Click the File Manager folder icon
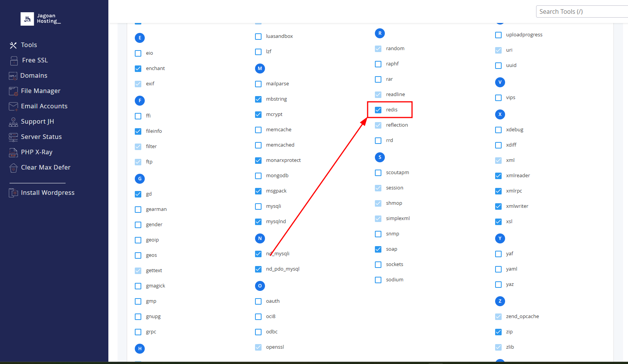 [13, 91]
